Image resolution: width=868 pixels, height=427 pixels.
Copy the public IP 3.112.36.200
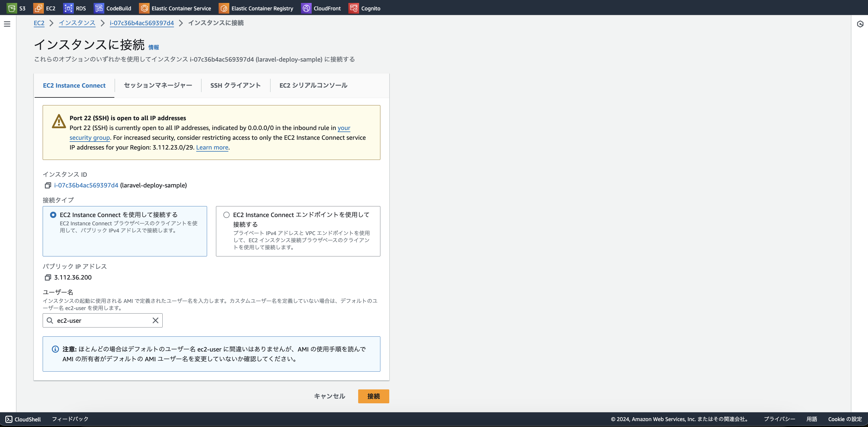point(47,277)
